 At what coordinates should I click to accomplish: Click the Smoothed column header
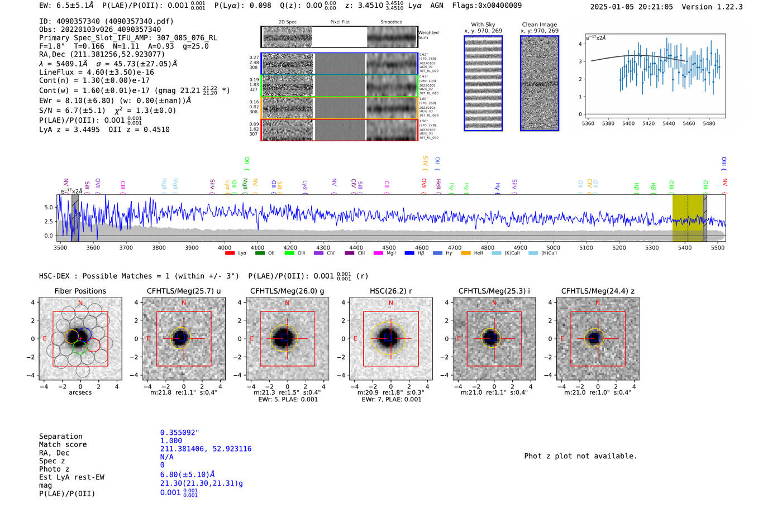392,22
